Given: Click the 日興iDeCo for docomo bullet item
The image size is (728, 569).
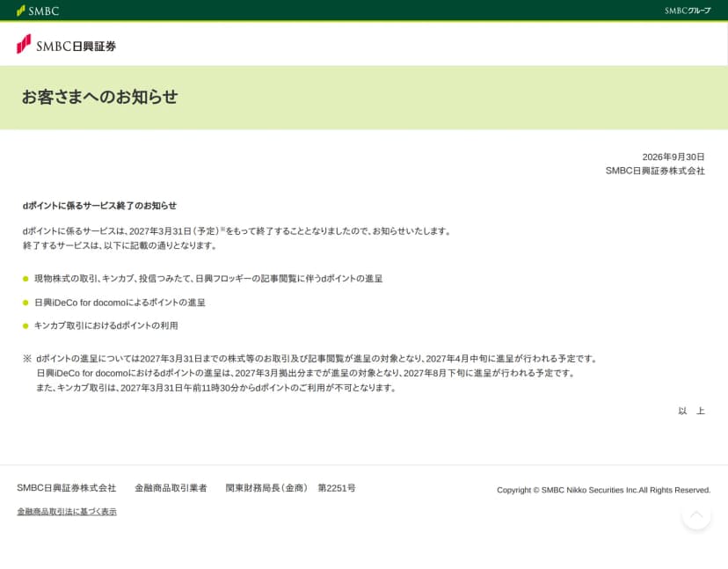Looking at the screenshot, I should 120,303.
